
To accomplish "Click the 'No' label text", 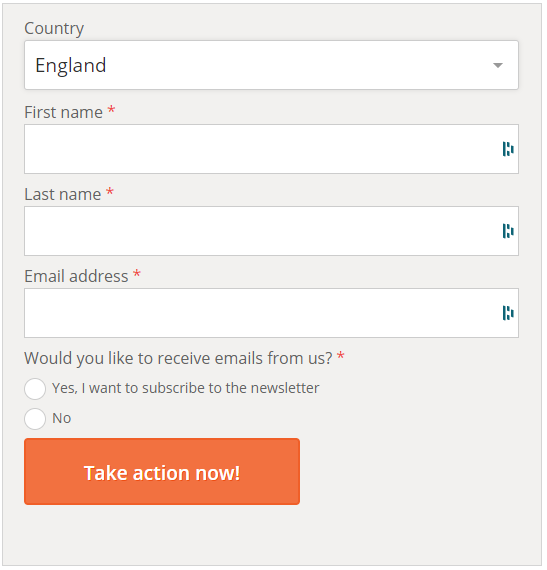I will [x=61, y=418].
